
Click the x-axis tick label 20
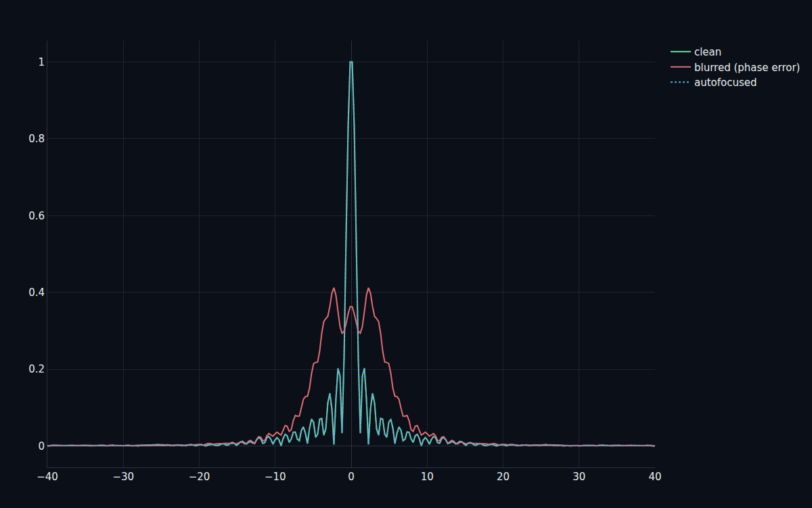click(503, 476)
